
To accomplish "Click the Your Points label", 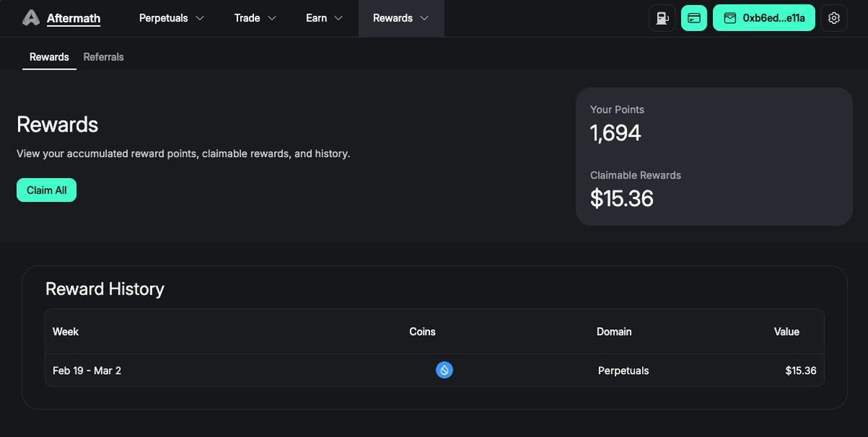I will (x=618, y=109).
